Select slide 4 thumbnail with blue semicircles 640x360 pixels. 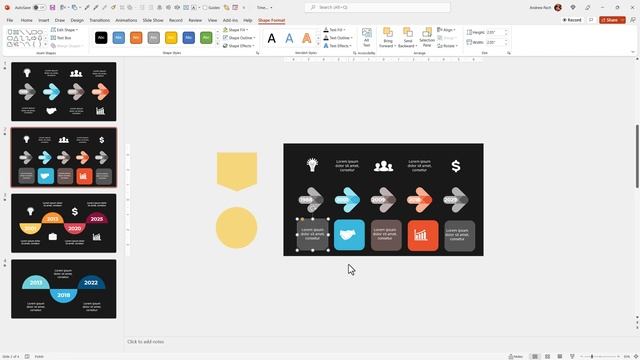[64, 289]
